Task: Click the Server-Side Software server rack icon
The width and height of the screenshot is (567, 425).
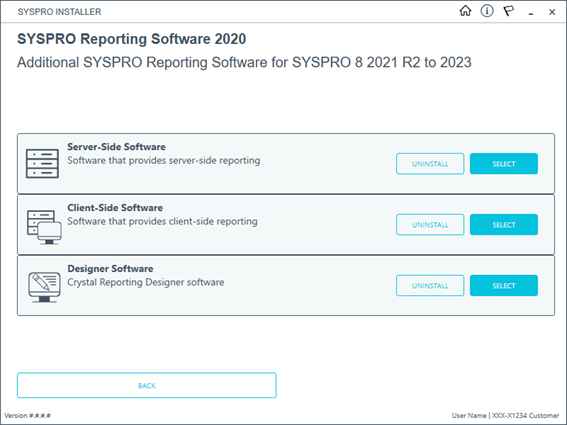Action: 42,163
